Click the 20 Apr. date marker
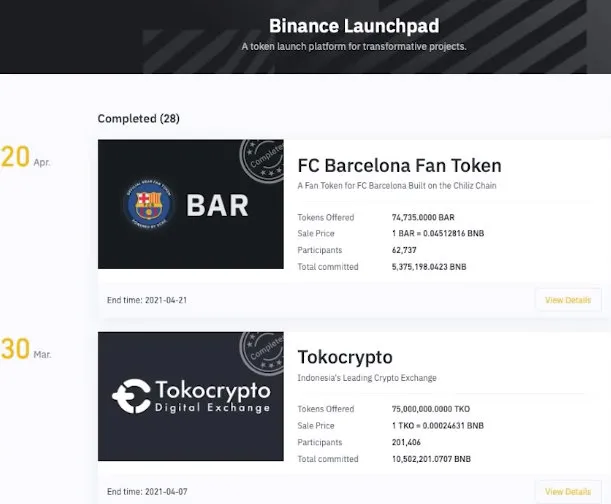611x504 pixels. click(x=26, y=158)
